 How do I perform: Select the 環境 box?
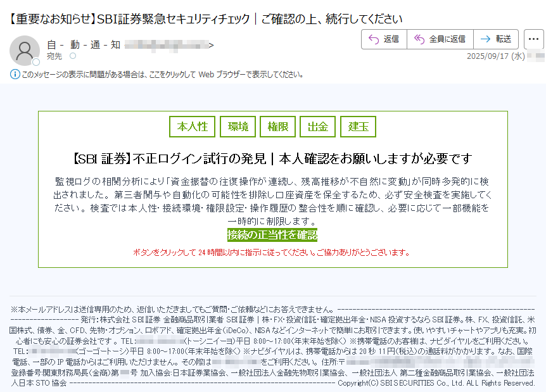(238, 127)
